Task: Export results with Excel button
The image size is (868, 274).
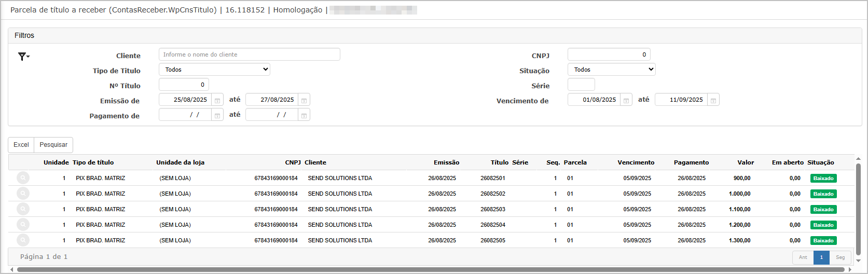Action: 21,145
